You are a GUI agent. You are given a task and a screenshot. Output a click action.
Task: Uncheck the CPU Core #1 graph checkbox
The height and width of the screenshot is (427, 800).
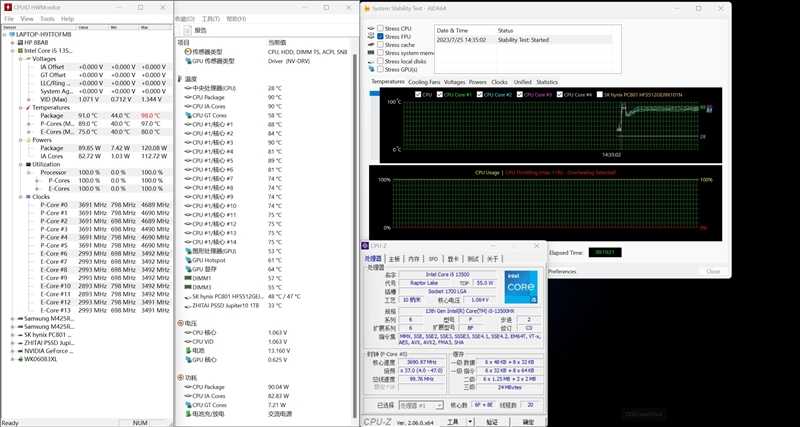click(440, 94)
